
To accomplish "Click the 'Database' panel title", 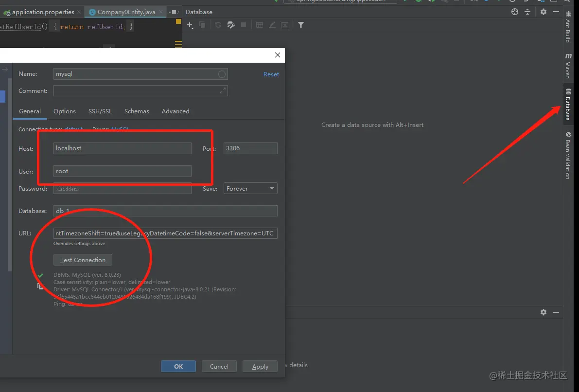I will pos(199,12).
